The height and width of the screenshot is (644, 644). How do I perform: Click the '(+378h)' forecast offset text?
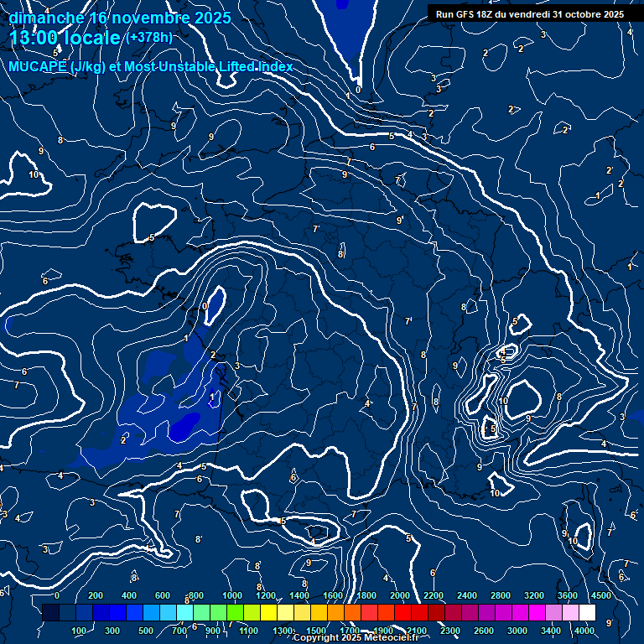(149, 38)
